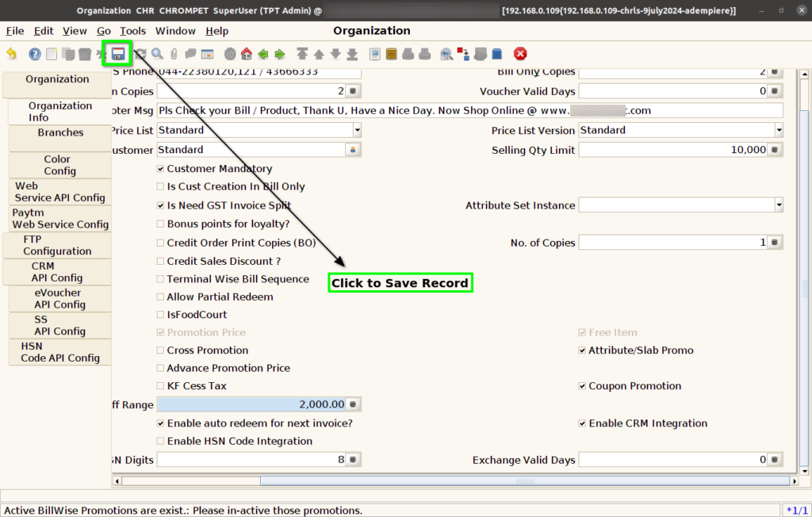Viewport: 812px width, 517px height.
Task: Toggle Is Need GST Invoice Split checkbox
Action: tap(160, 205)
